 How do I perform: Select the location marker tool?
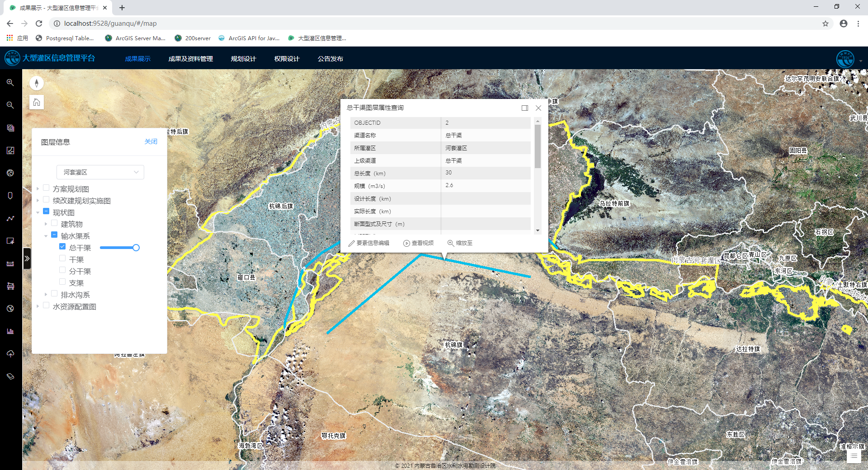10,196
